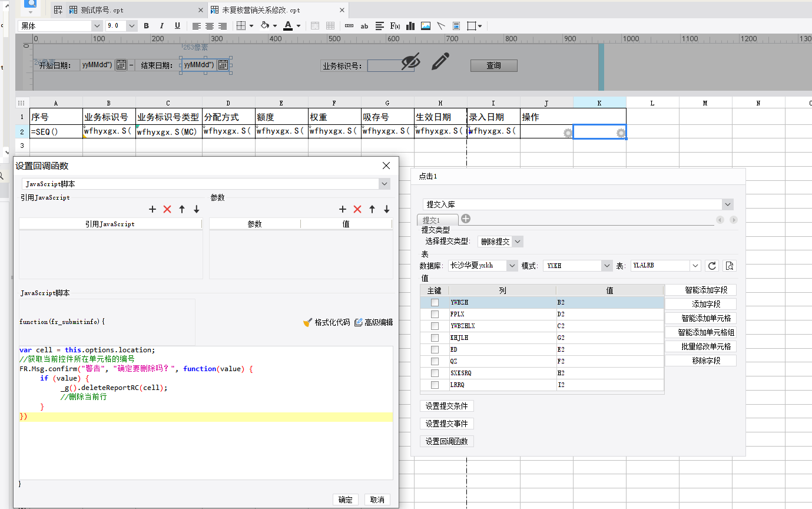Move parameter down arrow
The width and height of the screenshot is (812, 509).
(x=387, y=209)
